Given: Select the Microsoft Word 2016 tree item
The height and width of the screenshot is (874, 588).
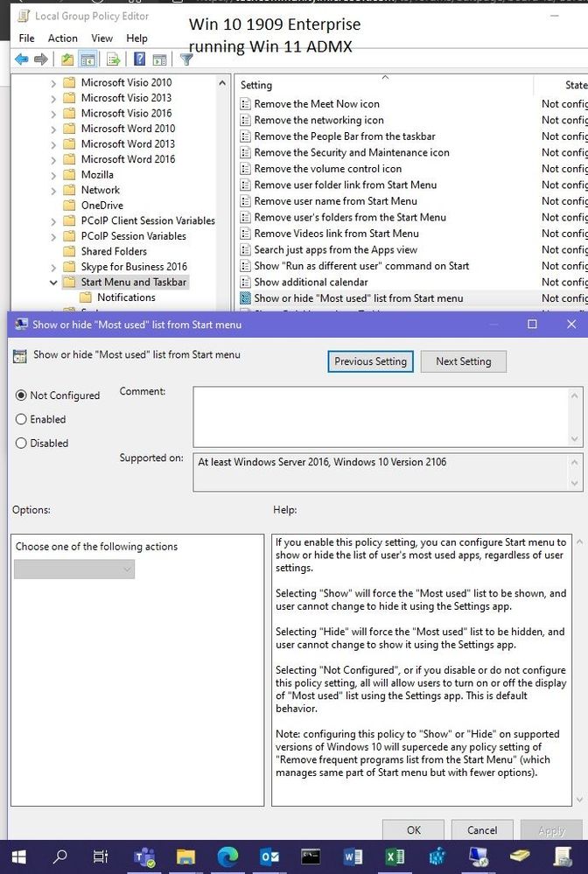Looking at the screenshot, I should [x=128, y=159].
